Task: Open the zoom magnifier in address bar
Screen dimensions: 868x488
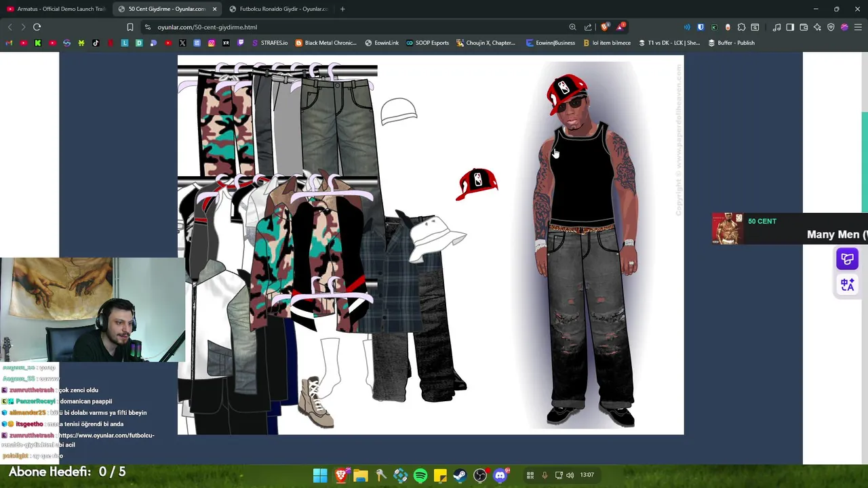Action: tap(572, 27)
